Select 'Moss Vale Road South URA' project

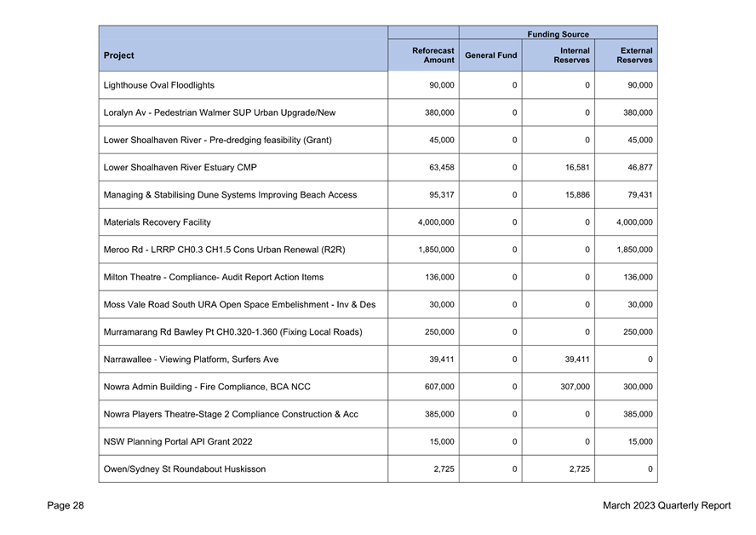(x=239, y=305)
